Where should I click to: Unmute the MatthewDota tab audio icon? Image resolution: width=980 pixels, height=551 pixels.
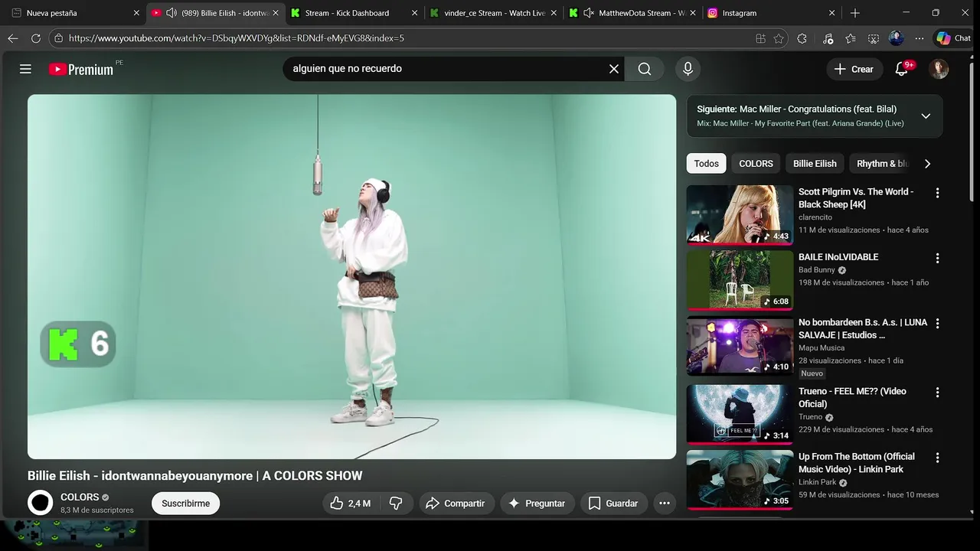(x=589, y=13)
